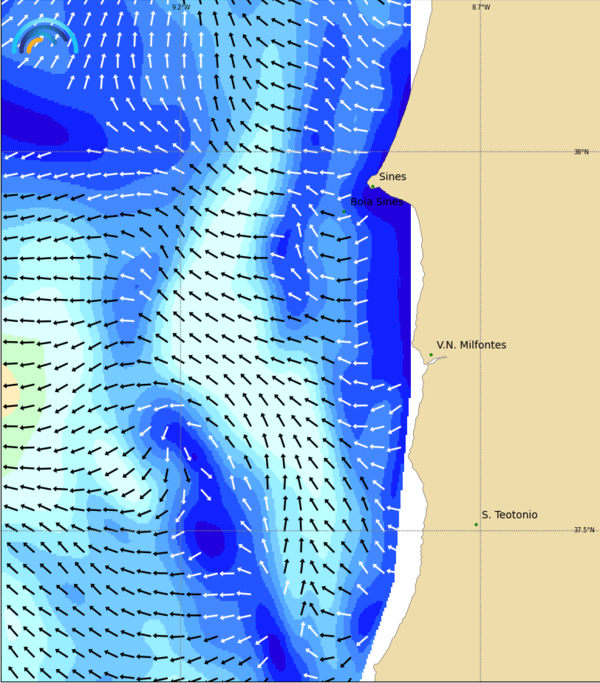
Task: Click the Boia Sines buoy marker dot
Action: tap(345, 210)
